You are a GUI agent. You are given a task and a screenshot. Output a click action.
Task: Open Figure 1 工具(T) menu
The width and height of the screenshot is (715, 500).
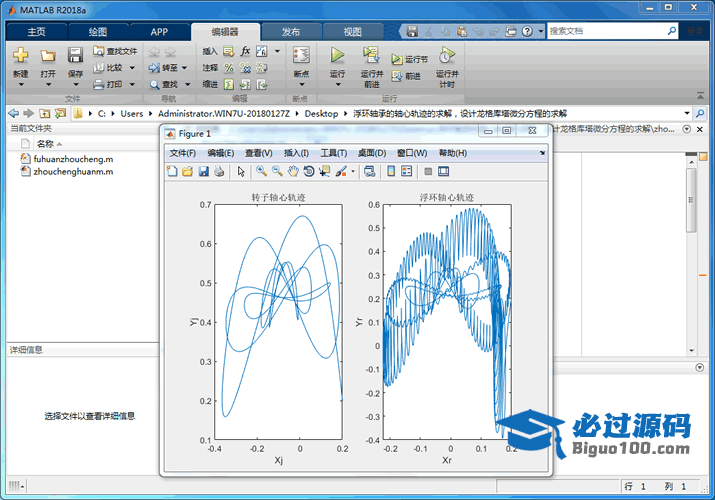pyautogui.click(x=333, y=153)
